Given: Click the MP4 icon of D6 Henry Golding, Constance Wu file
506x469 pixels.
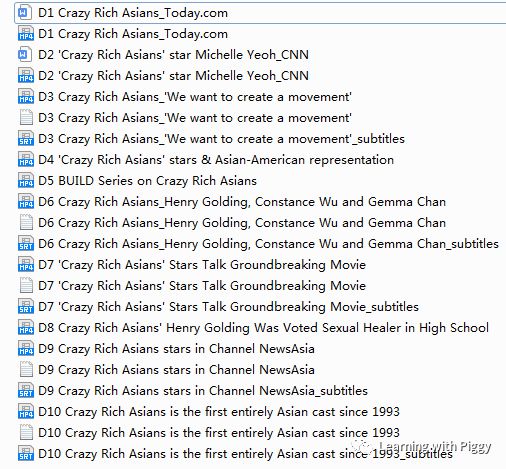Looking at the screenshot, I should tap(26, 202).
